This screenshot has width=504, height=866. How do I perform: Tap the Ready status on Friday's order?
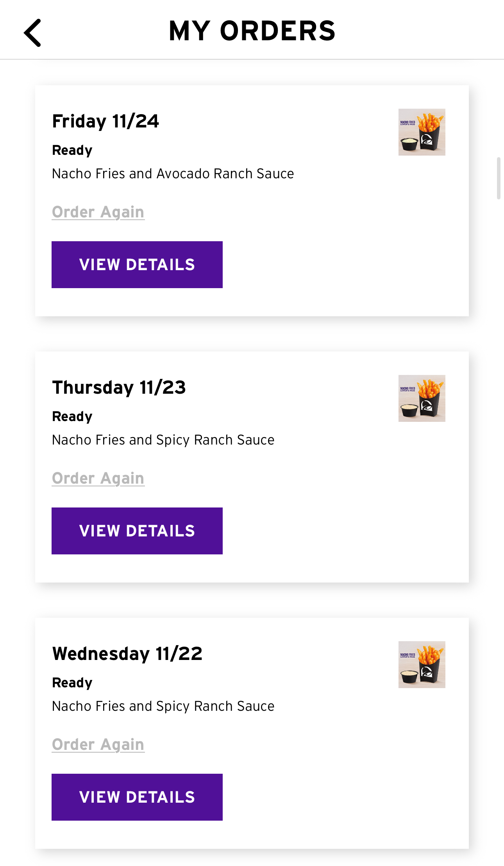click(72, 150)
